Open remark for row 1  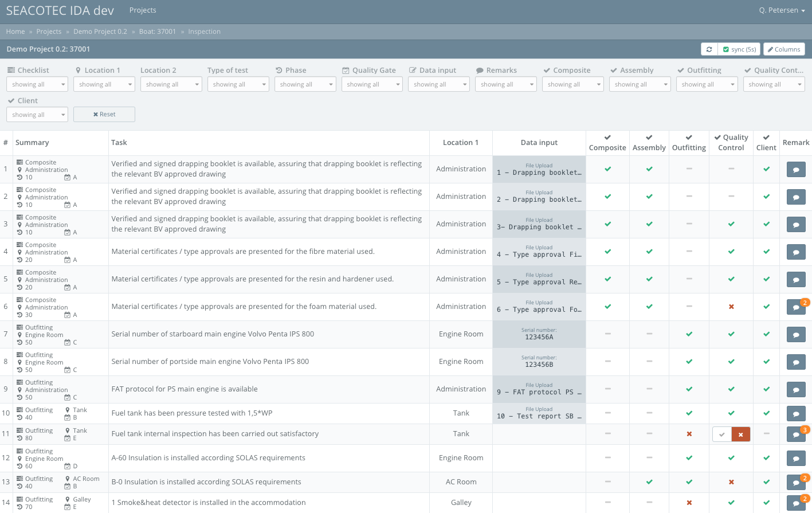coord(796,170)
